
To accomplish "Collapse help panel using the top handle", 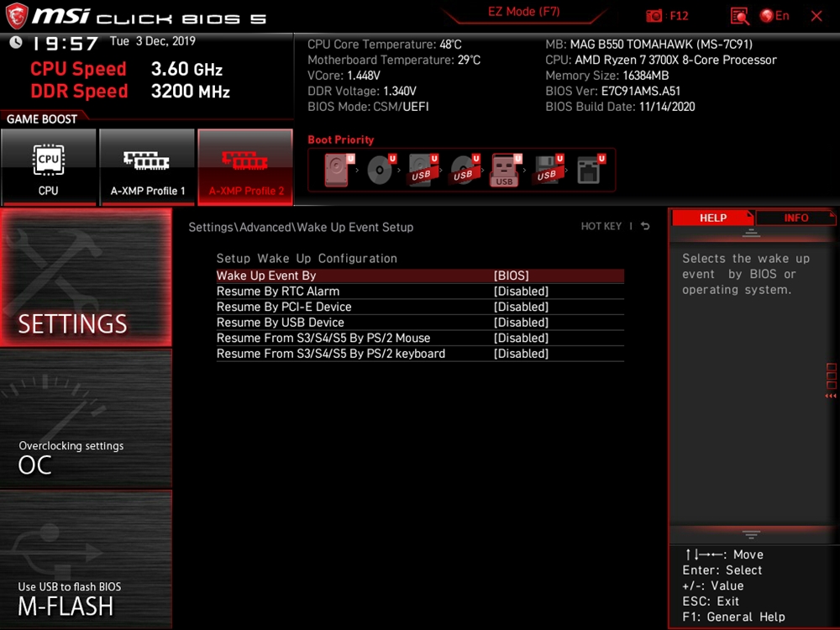I will pyautogui.click(x=751, y=233).
